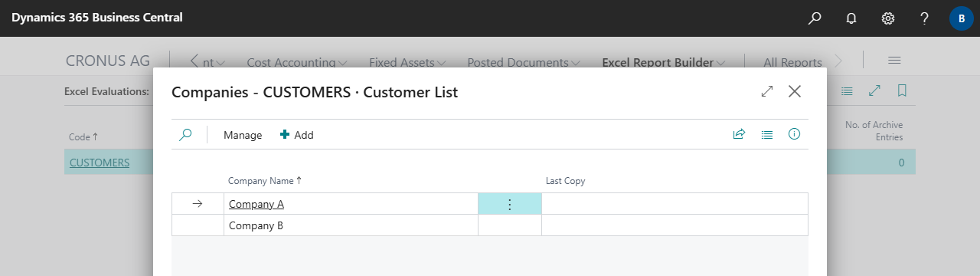Show background list view options
The image size is (980, 276).
(x=847, y=90)
